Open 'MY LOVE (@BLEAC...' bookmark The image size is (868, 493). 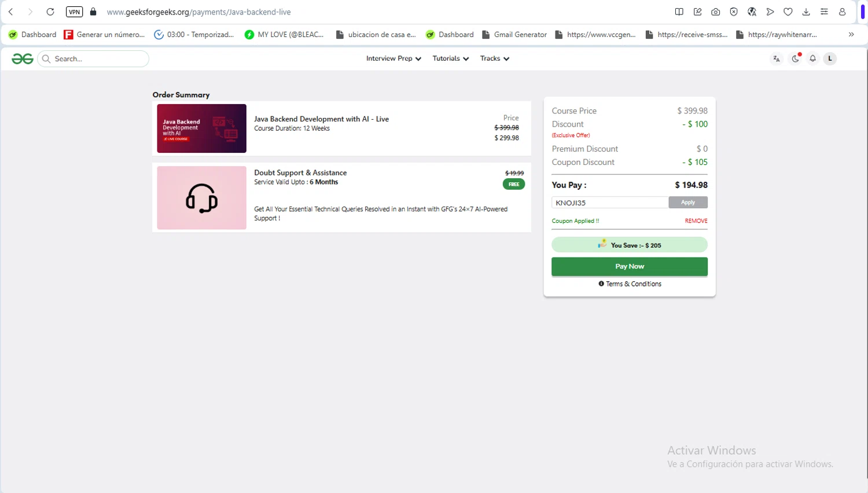click(x=284, y=35)
